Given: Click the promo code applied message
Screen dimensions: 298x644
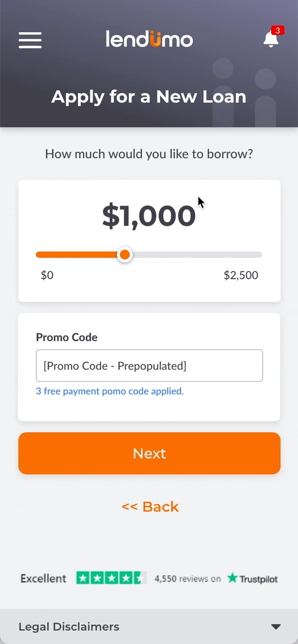Looking at the screenshot, I should [x=110, y=391].
